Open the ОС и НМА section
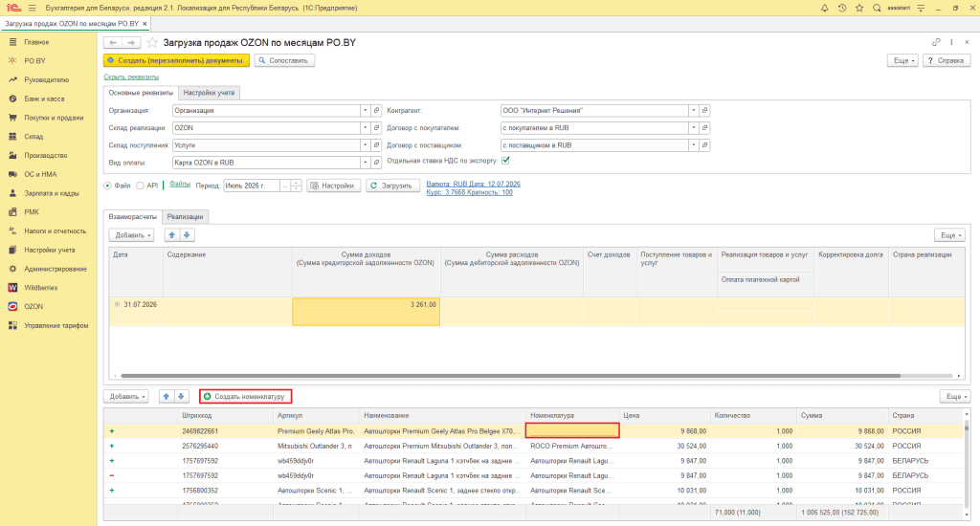Screen dimensions: 980x526 [x=40, y=174]
